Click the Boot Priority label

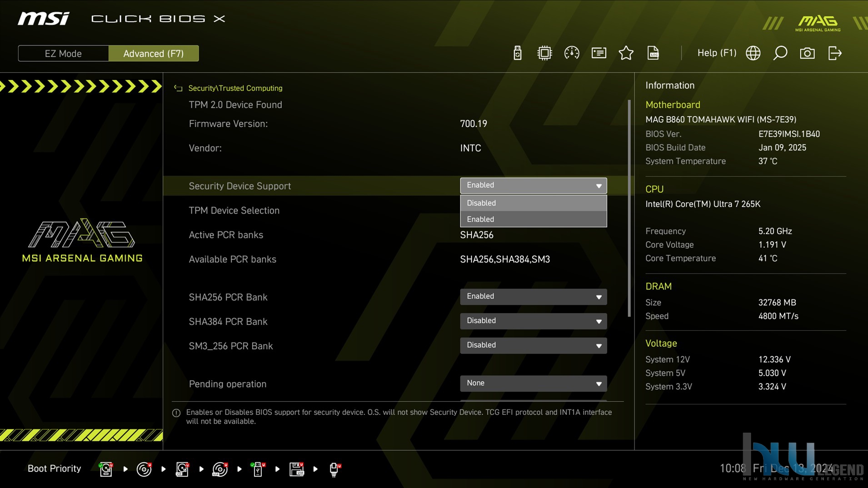click(x=54, y=468)
